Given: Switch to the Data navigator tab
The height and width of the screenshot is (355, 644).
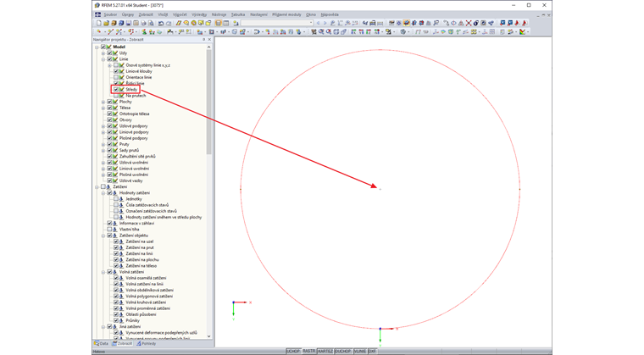Looking at the screenshot, I should [101, 343].
